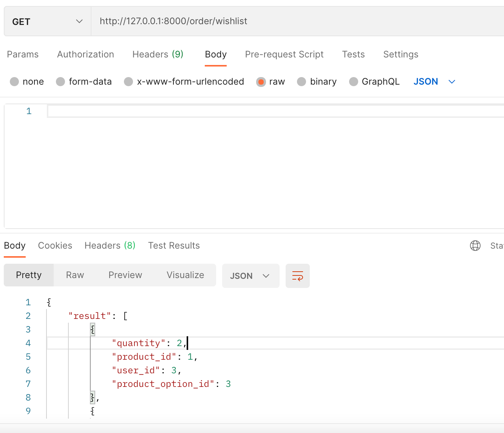Screen dimensions: 504x433
Task: Expand the response JSON format dropdown
Action: pos(250,276)
